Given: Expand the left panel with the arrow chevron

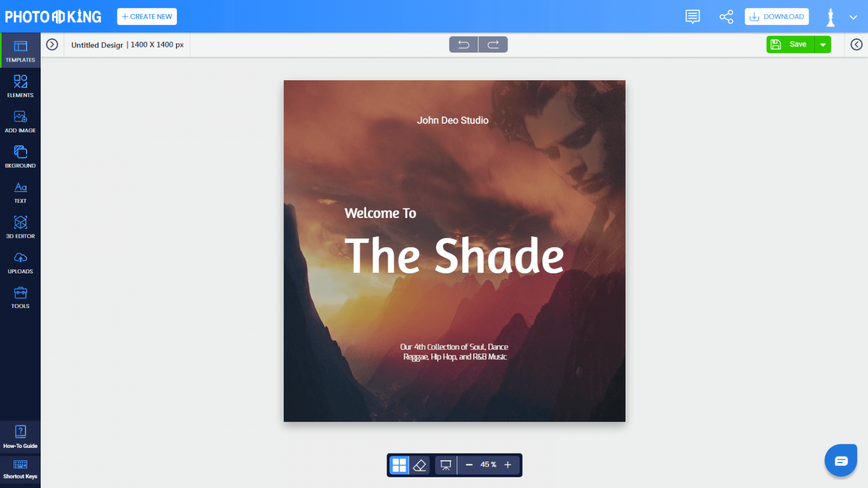Looking at the screenshot, I should [x=52, y=44].
